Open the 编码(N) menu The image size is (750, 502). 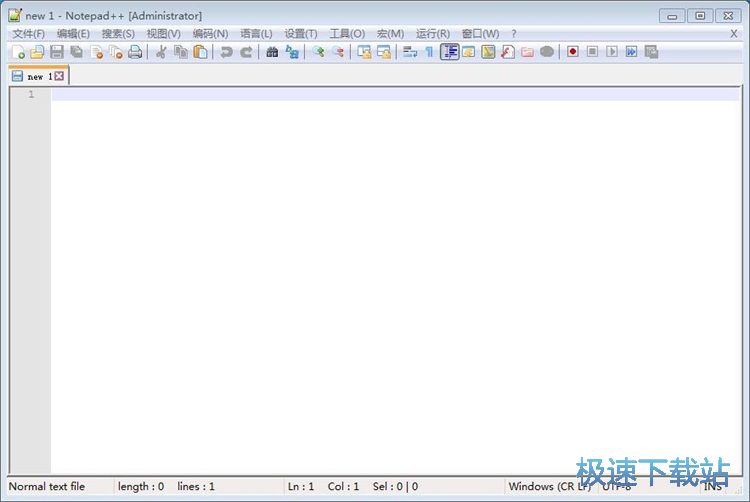(x=210, y=34)
